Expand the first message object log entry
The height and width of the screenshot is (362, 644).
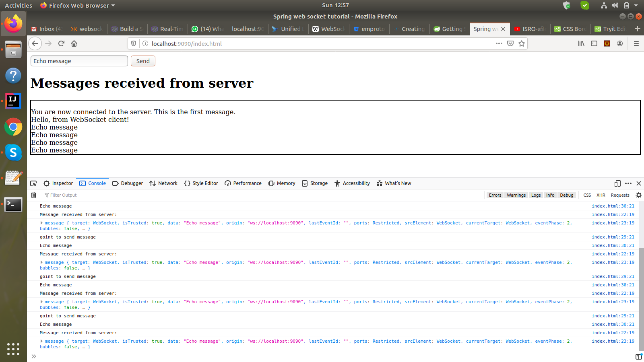41,223
